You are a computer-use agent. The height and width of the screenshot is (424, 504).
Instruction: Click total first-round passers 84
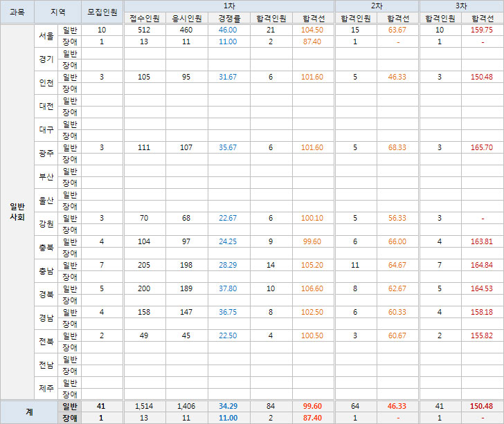271,406
